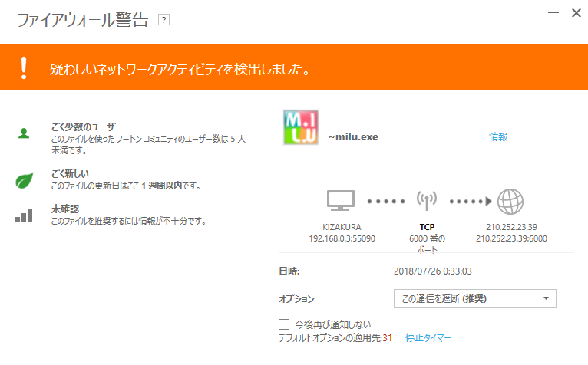Click the milu.exe application icon

pos(301,127)
